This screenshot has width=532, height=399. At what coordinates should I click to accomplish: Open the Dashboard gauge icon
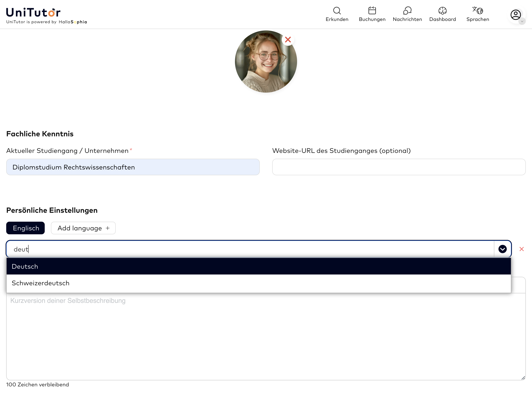[442, 11]
